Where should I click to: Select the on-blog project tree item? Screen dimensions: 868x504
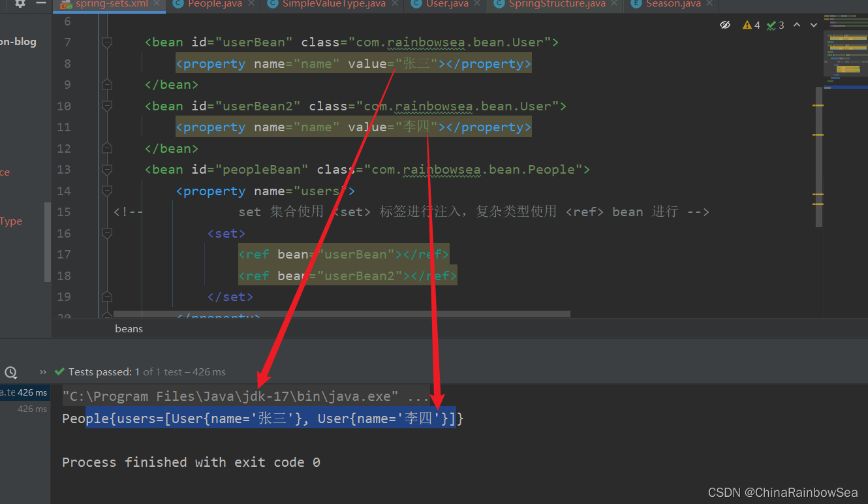coord(18,42)
